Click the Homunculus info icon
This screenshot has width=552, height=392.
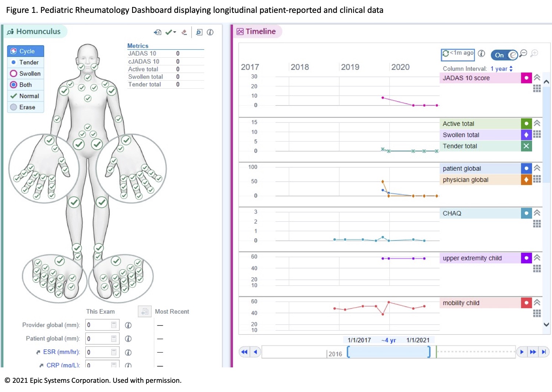(x=210, y=32)
